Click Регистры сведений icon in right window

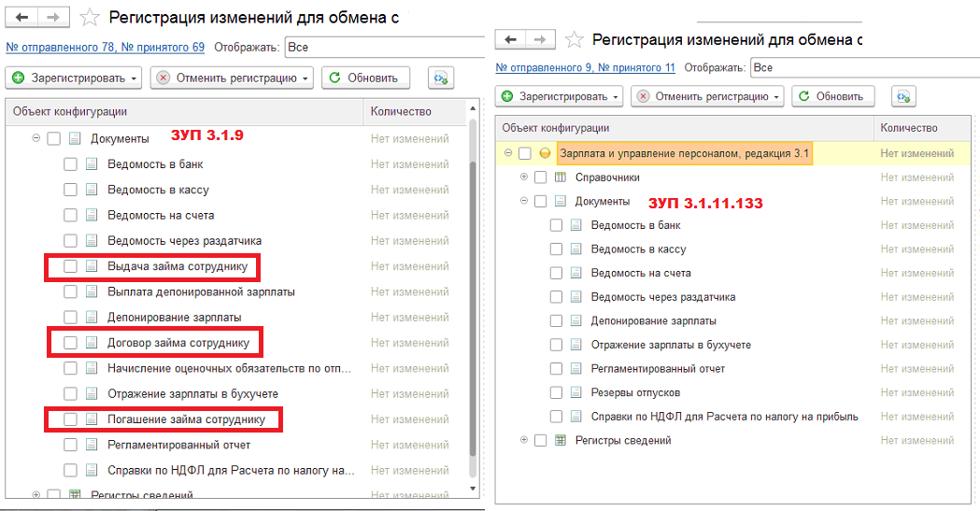tap(561, 440)
